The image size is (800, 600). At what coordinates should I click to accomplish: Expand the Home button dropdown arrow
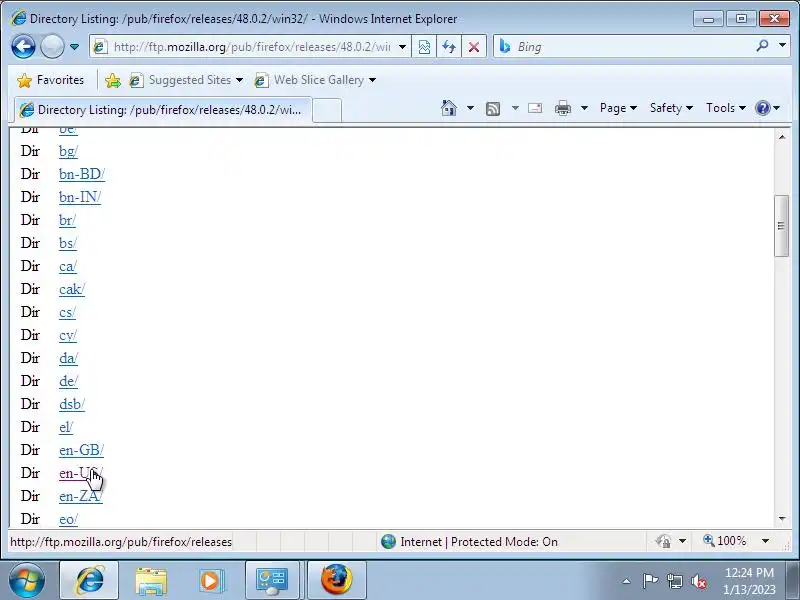click(470, 108)
